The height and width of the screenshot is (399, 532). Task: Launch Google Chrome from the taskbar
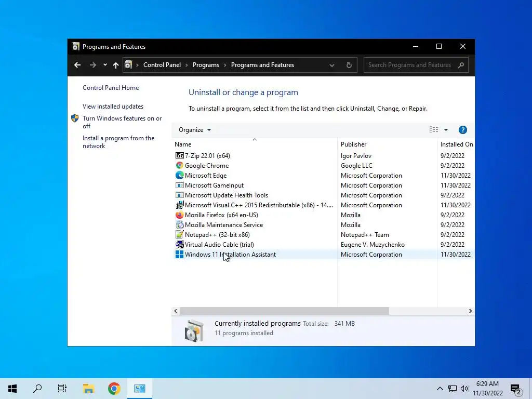pyautogui.click(x=114, y=389)
